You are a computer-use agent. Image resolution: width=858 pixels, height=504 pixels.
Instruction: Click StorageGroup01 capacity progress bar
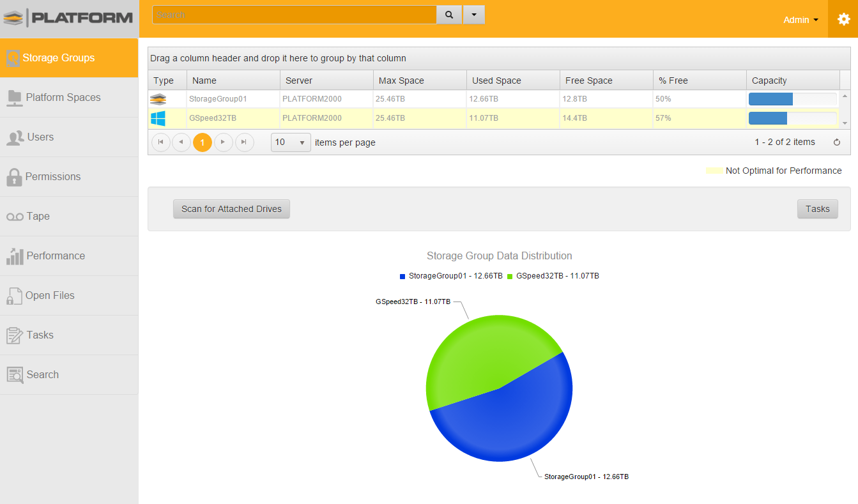(792, 99)
